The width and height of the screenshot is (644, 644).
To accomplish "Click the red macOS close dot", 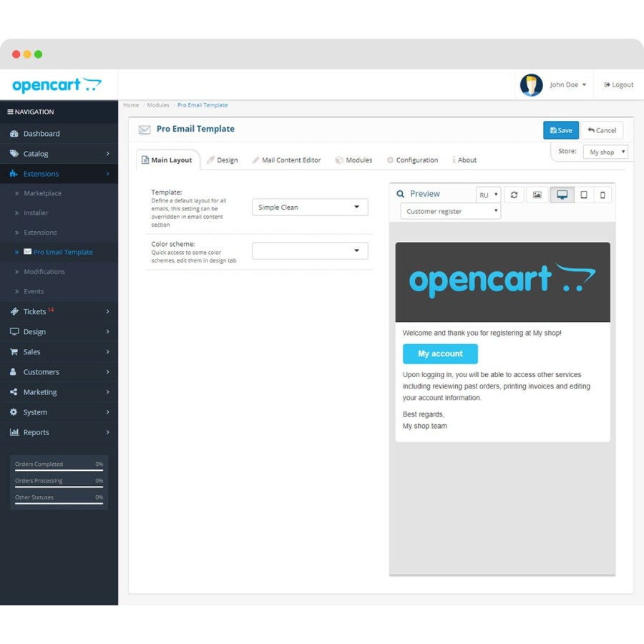I will 16,54.
